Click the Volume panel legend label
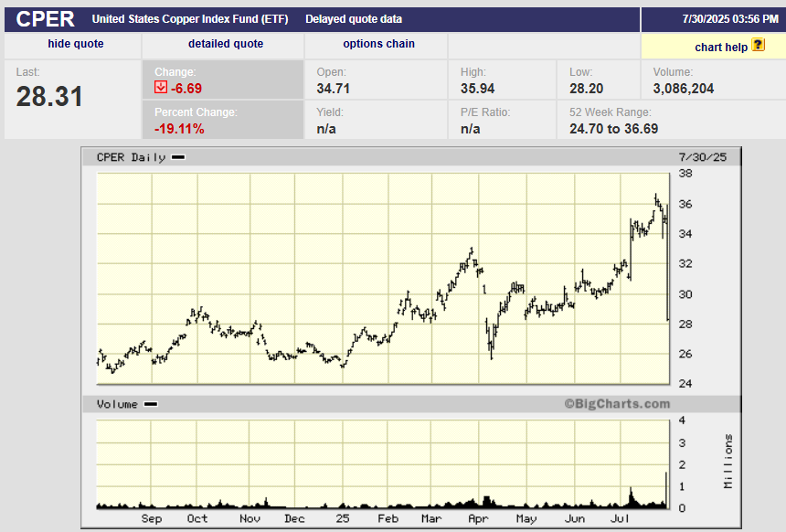The width and height of the screenshot is (786, 532). (127, 404)
